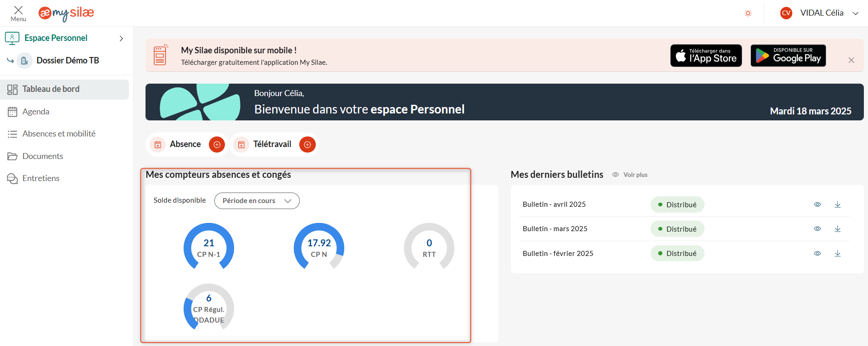Download Bulletin mars 2025
Viewport: 868px width, 346px height.
click(x=838, y=229)
